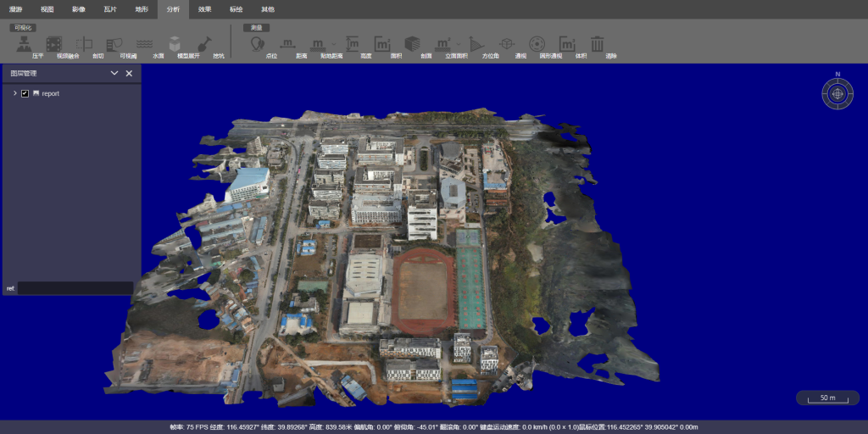Screen dimensions: 868x434
Task: Collapse the 图层管理 panel with chevron
Action: (x=114, y=73)
